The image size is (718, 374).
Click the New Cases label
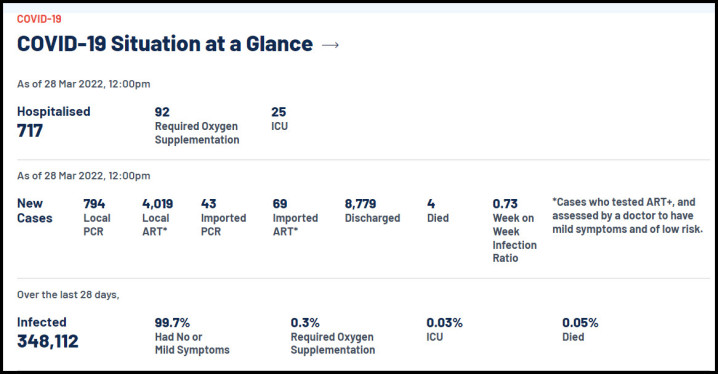[35, 211]
